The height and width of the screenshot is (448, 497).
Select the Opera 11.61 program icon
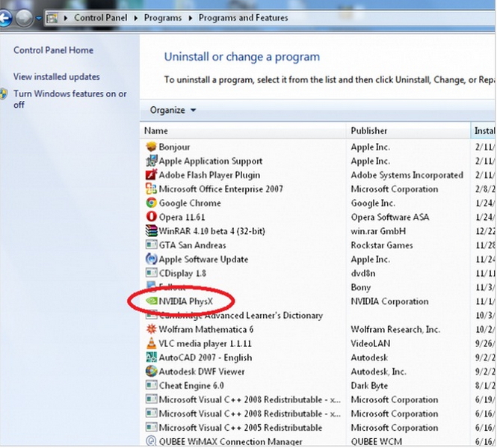151,217
